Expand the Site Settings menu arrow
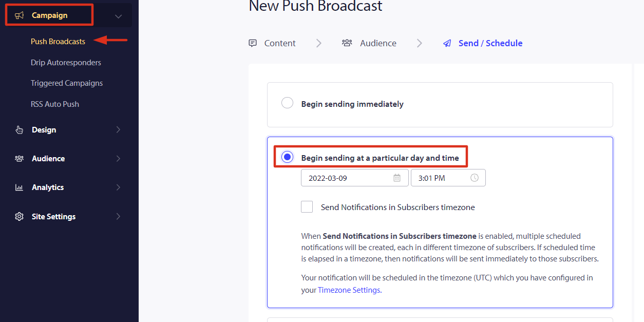The width and height of the screenshot is (644, 322). 118,217
